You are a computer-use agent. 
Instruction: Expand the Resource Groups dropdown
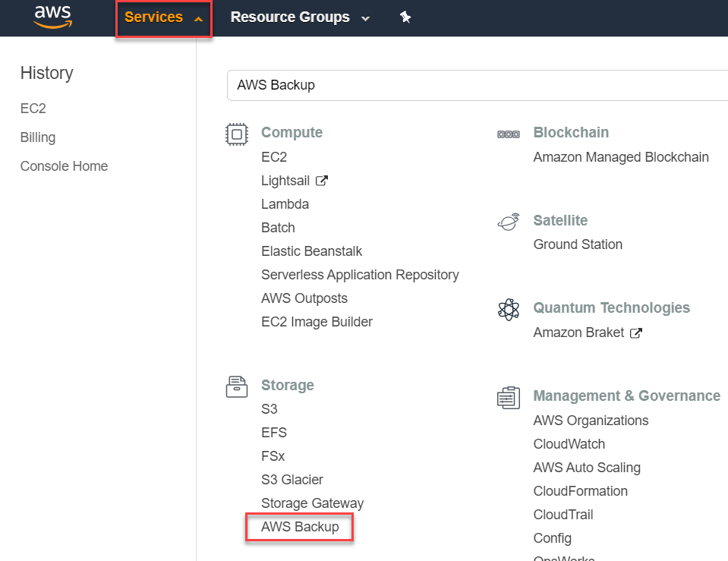click(x=300, y=17)
